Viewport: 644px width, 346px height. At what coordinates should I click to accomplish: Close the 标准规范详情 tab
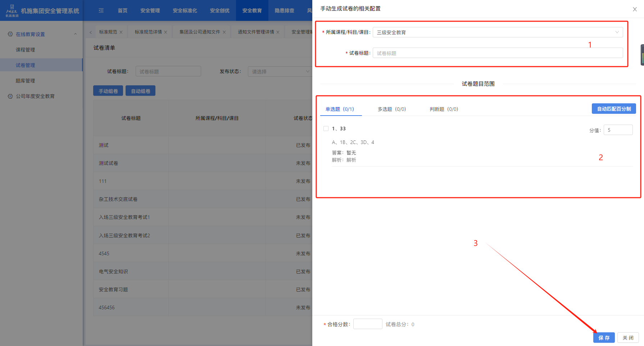(x=165, y=32)
